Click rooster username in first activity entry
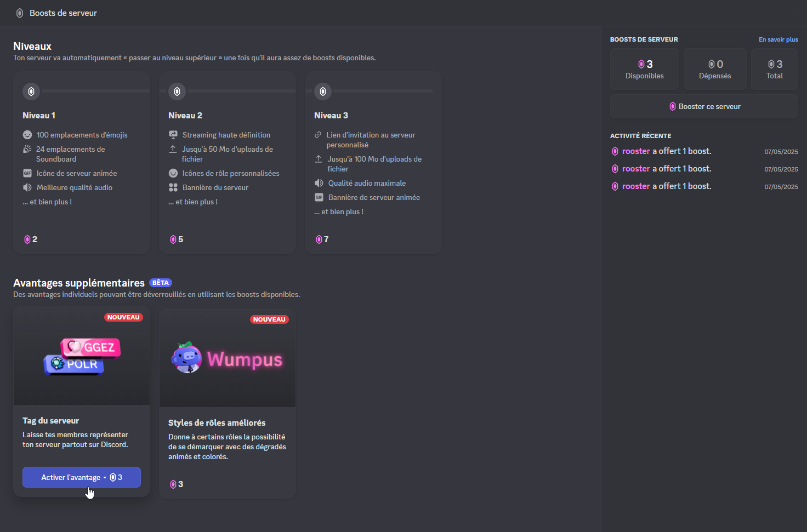This screenshot has width=807, height=532. tap(636, 151)
